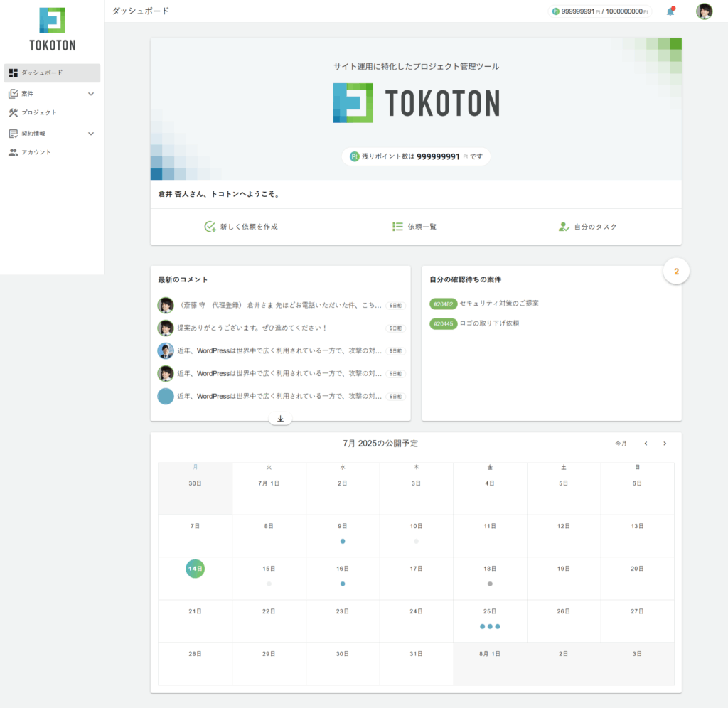Click the three dots on July 25

click(x=490, y=626)
